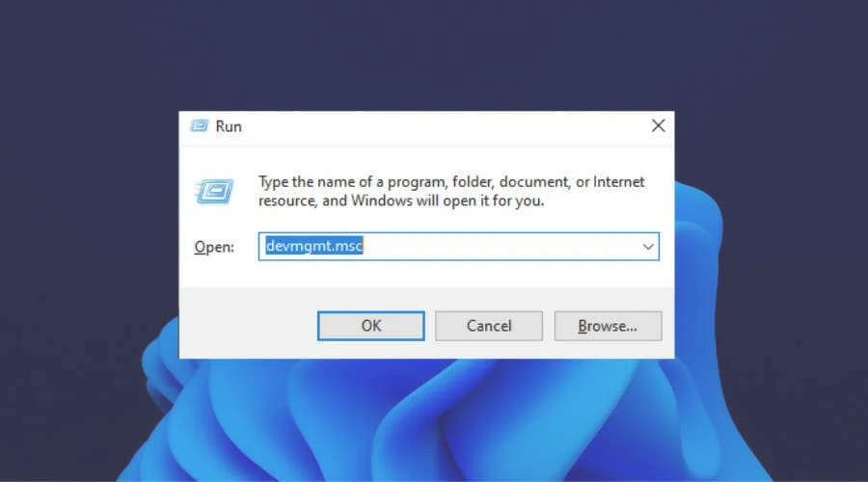Cancel the Run dialog
This screenshot has height=482, width=868.
pyautogui.click(x=489, y=326)
